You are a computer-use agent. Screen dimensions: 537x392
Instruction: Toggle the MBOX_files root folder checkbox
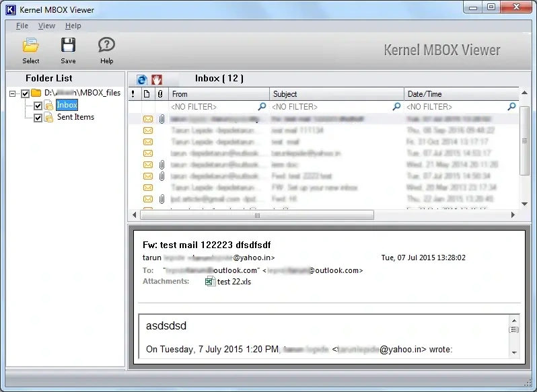pos(26,93)
